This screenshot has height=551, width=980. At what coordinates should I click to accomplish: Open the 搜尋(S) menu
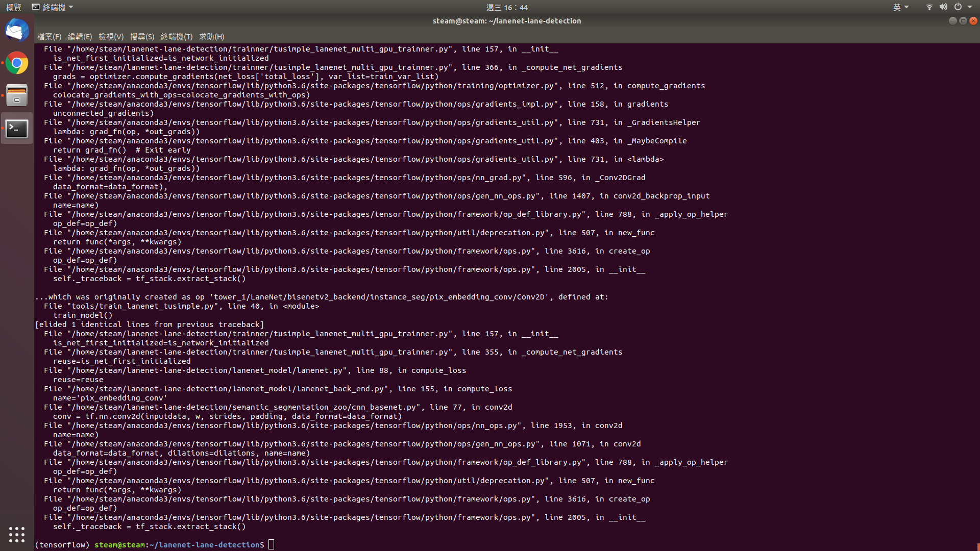coord(142,36)
